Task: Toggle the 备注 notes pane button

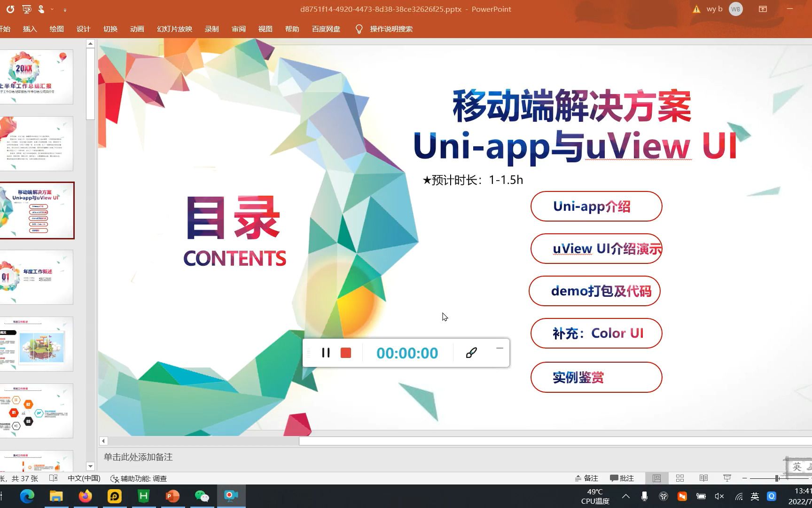Action: (x=586, y=478)
